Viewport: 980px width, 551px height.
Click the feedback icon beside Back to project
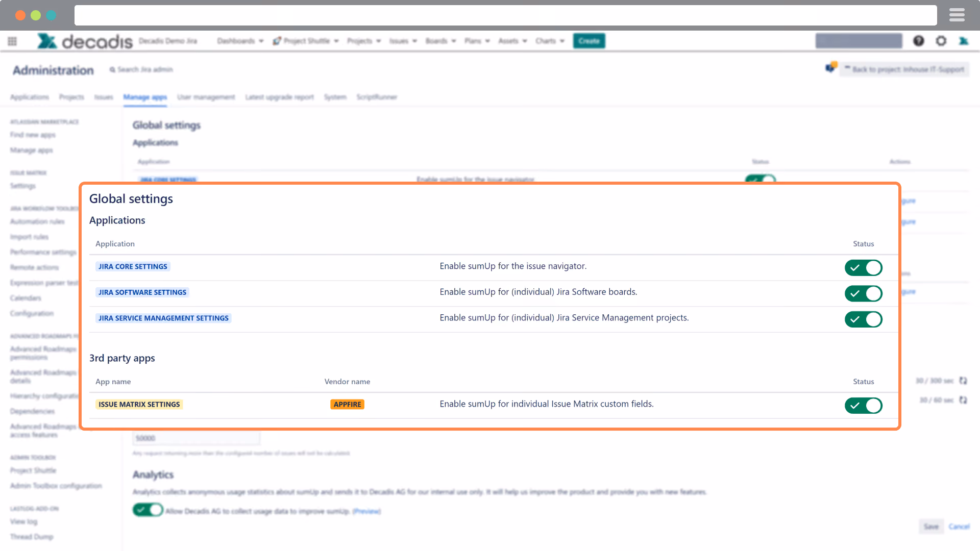click(831, 68)
